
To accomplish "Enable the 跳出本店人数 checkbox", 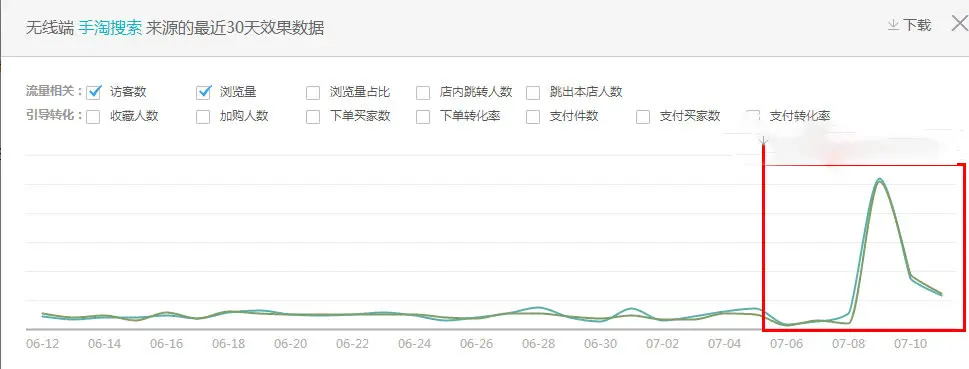I will click(x=533, y=93).
